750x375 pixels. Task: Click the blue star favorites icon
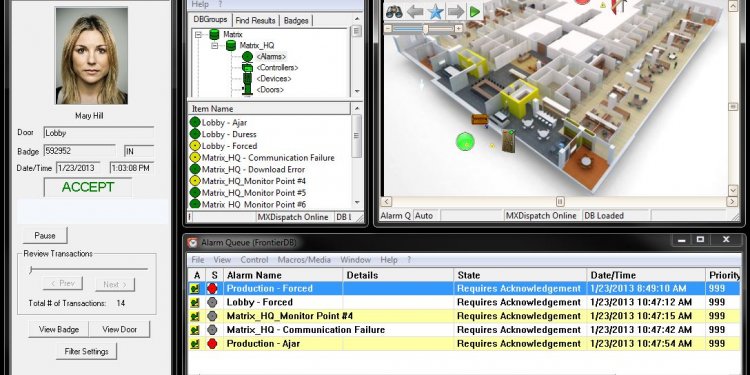(x=435, y=11)
